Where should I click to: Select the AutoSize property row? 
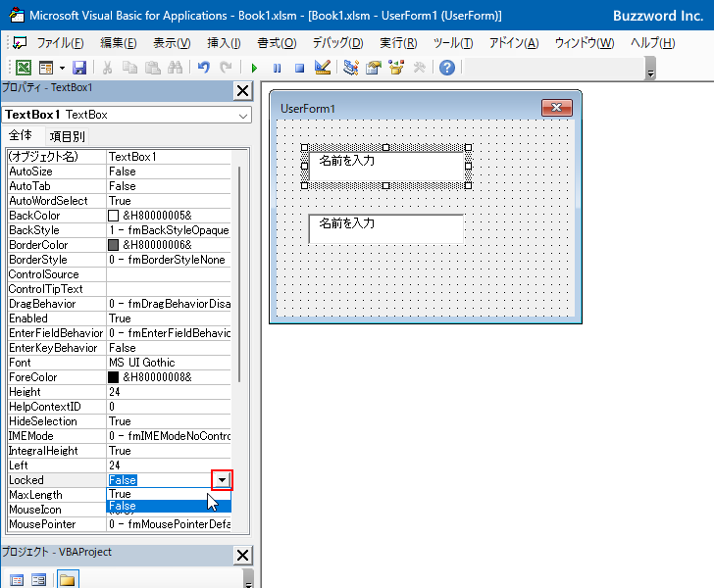[120, 171]
